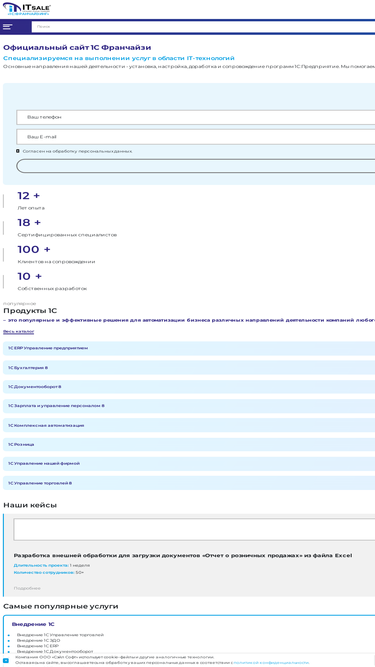Click the 'Продукты 1С' heading
The height and width of the screenshot is (667, 375).
[30, 311]
